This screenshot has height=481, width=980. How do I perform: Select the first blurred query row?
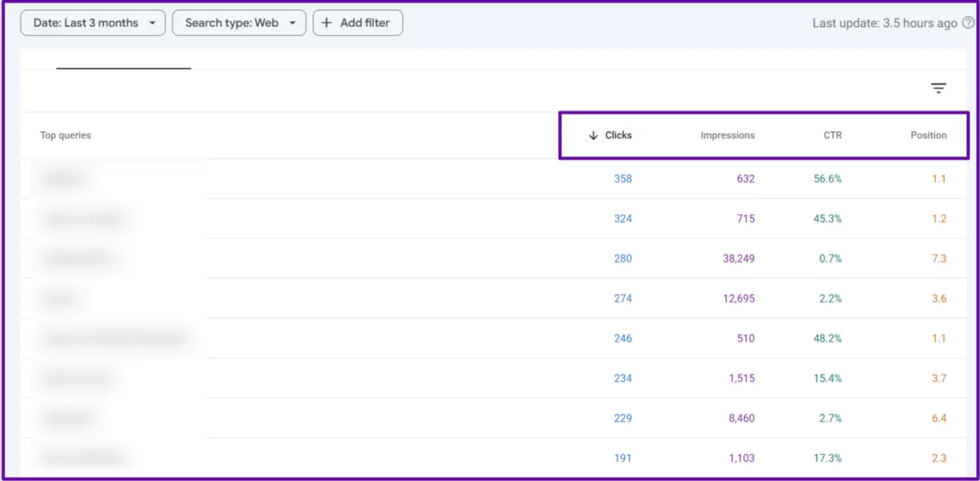coord(64,178)
